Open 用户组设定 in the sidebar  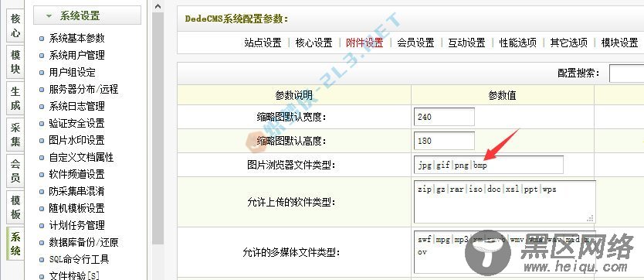click(72, 73)
